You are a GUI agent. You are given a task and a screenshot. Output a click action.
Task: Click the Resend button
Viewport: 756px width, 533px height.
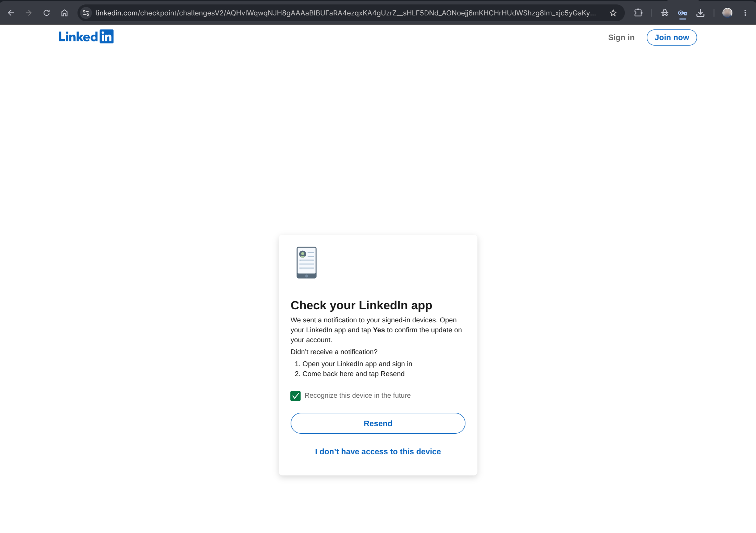pos(378,423)
